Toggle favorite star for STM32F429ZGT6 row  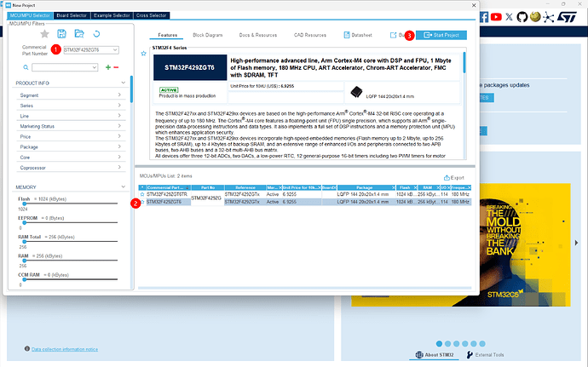pos(142,202)
